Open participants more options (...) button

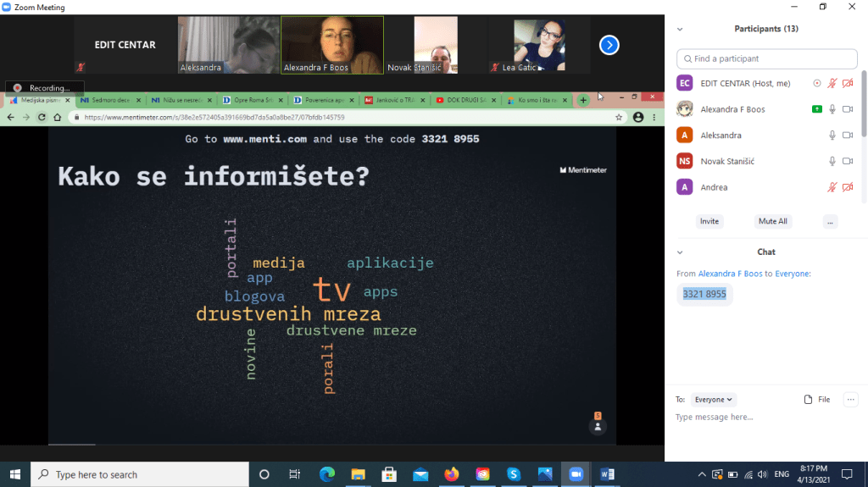(x=830, y=221)
